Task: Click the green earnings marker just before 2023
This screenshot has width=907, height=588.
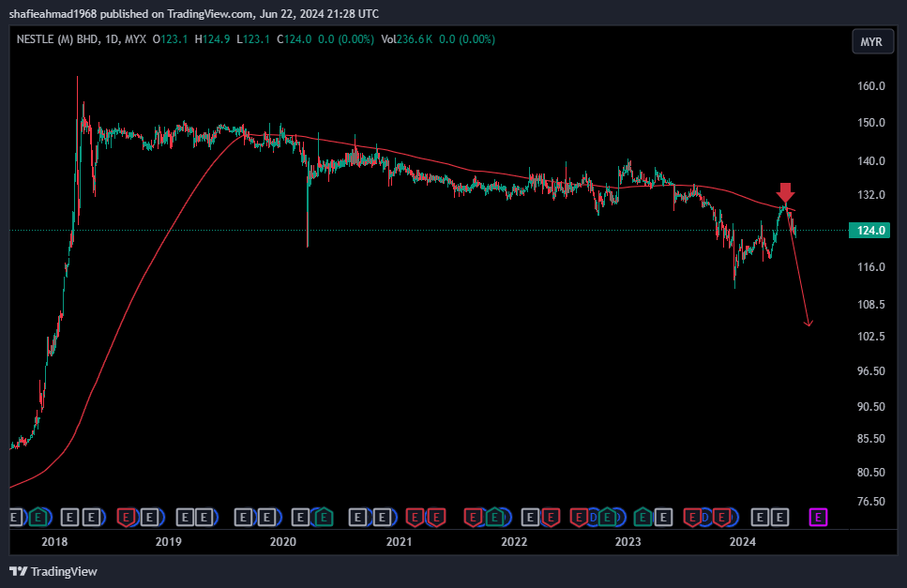Action: (607, 517)
